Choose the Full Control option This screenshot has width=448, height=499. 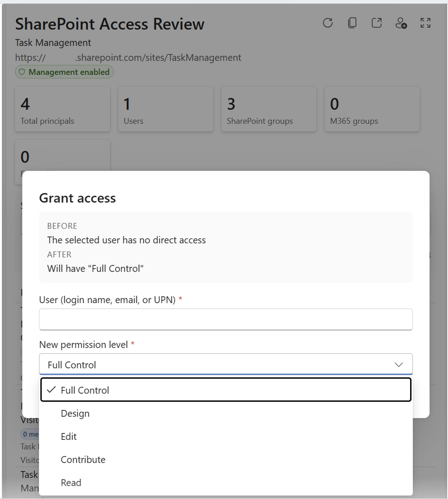tap(226, 390)
